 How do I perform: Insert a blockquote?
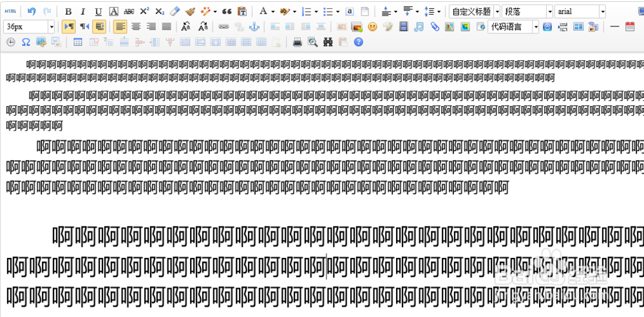(227, 12)
